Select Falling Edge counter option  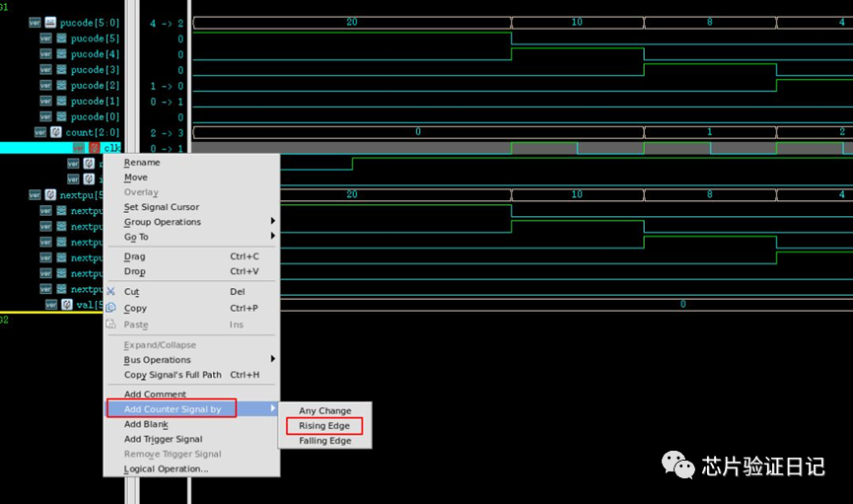[x=324, y=441]
